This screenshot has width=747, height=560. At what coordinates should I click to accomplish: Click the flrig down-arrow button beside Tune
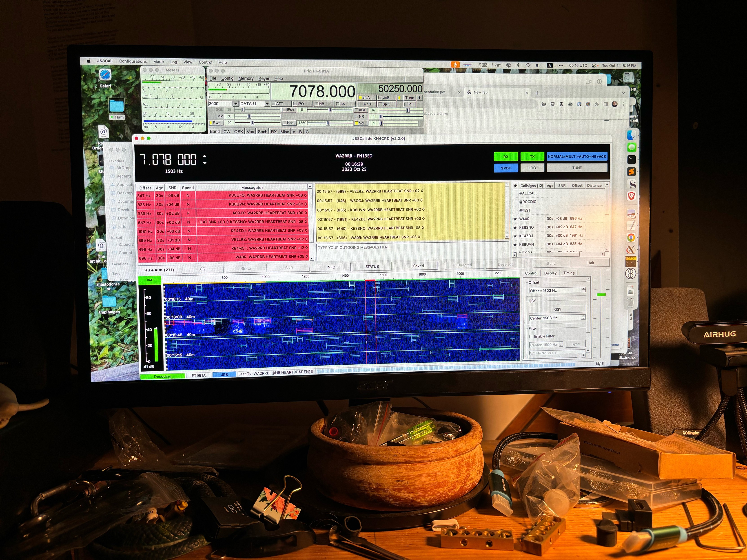click(419, 98)
